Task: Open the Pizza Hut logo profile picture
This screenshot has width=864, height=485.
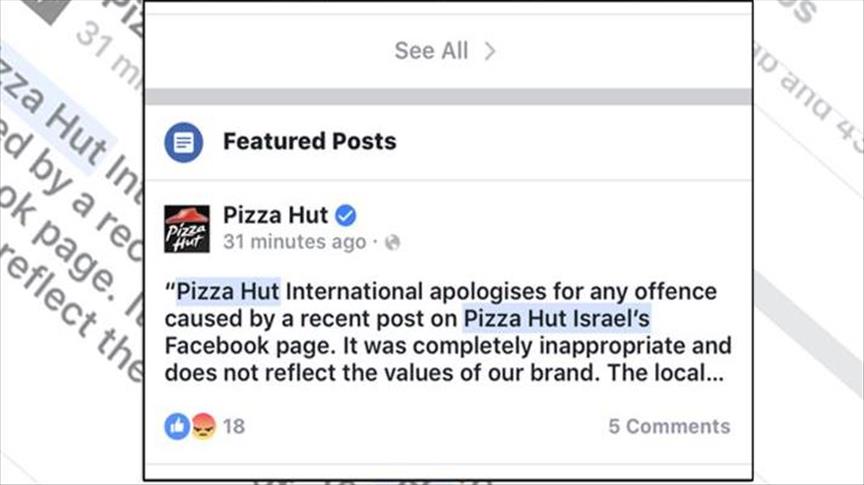Action: click(x=186, y=229)
